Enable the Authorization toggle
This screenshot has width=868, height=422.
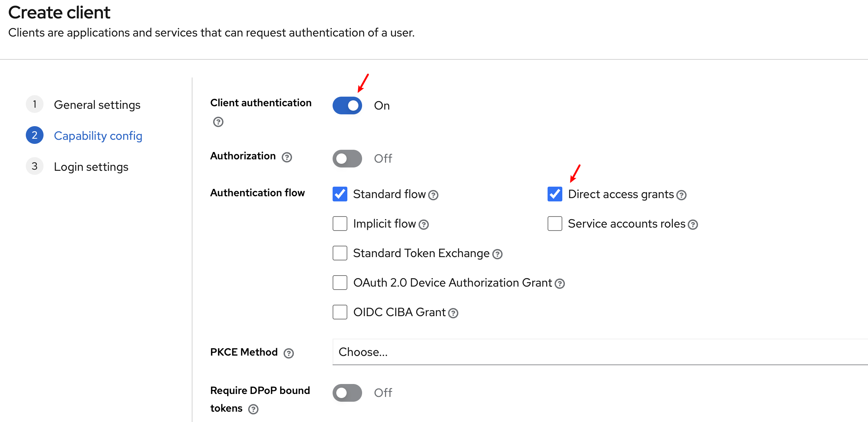coord(347,158)
